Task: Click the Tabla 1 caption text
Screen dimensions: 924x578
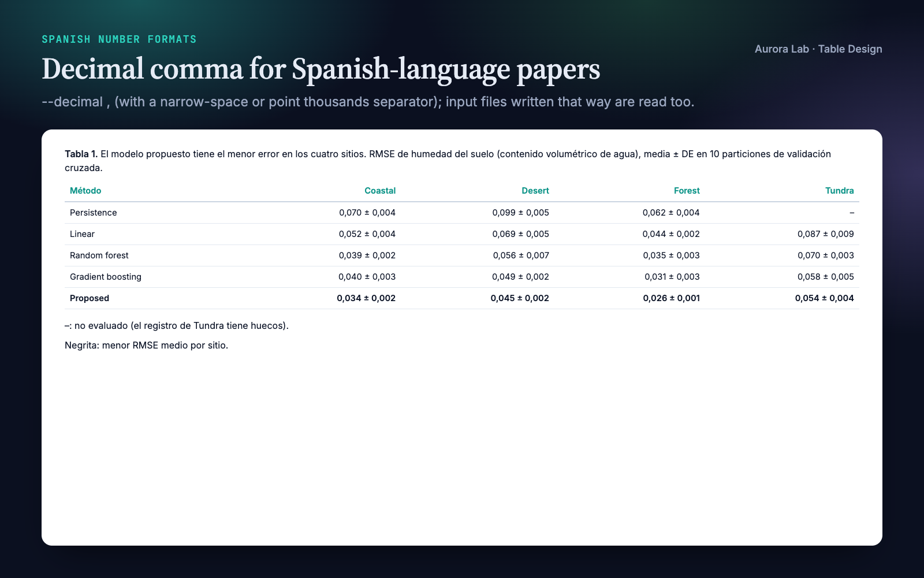Action: pyautogui.click(x=448, y=161)
